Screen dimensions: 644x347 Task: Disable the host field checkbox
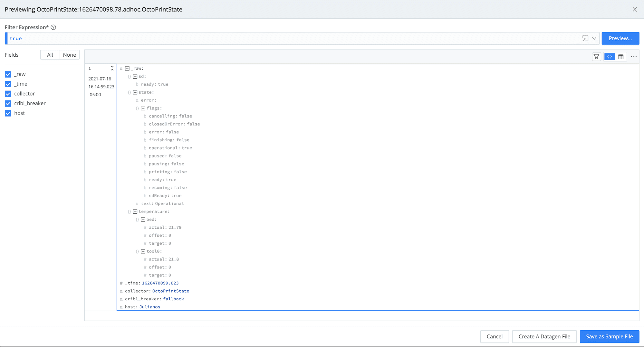click(8, 113)
